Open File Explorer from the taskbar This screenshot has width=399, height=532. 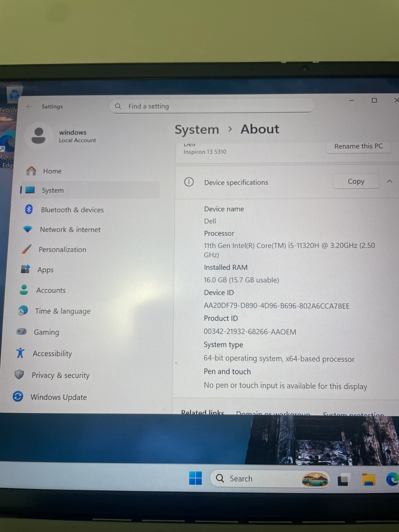[x=369, y=479]
